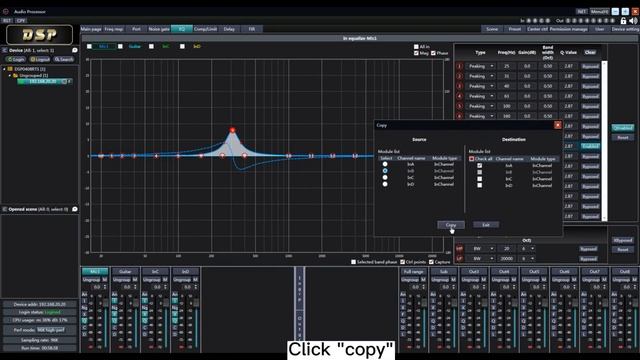The width and height of the screenshot is (640, 360).
Task: Toggle Selected band phase checkbox
Action: (x=353, y=262)
